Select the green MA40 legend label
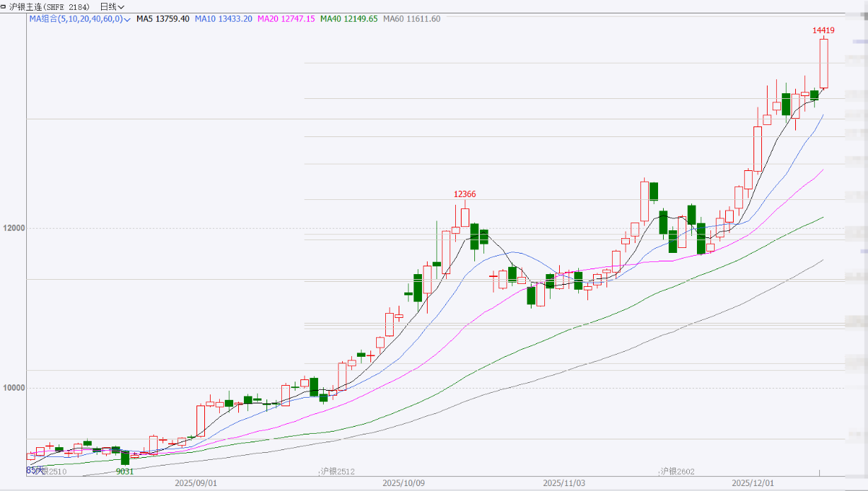868x491 pixels. [x=348, y=19]
